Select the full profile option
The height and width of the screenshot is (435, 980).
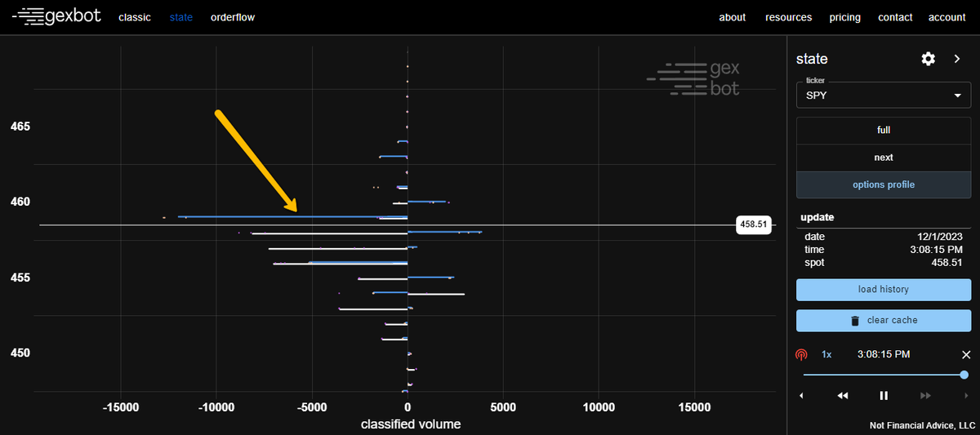(884, 130)
